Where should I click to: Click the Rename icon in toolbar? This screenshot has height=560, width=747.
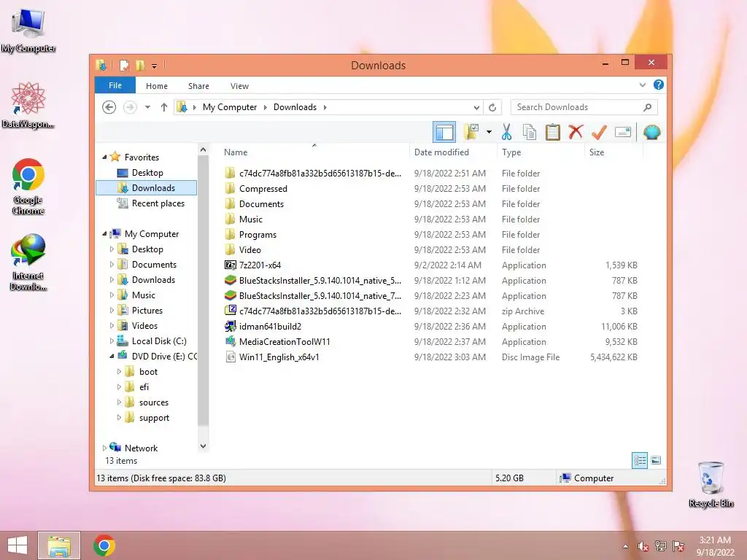[x=623, y=132]
